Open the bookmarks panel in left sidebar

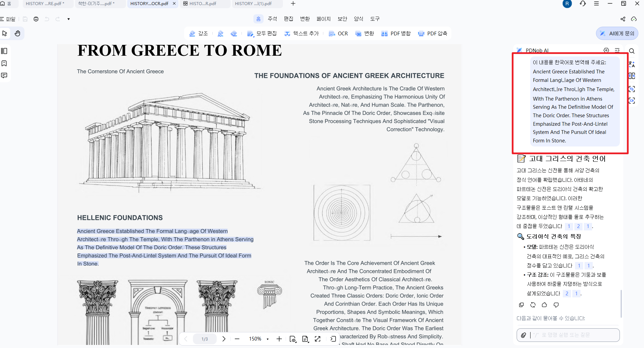click(4, 63)
